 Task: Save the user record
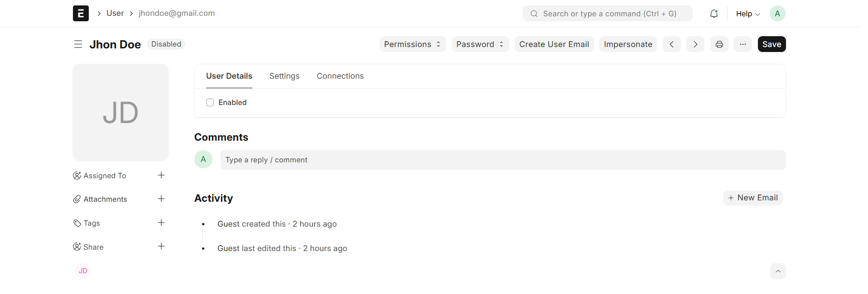772,44
